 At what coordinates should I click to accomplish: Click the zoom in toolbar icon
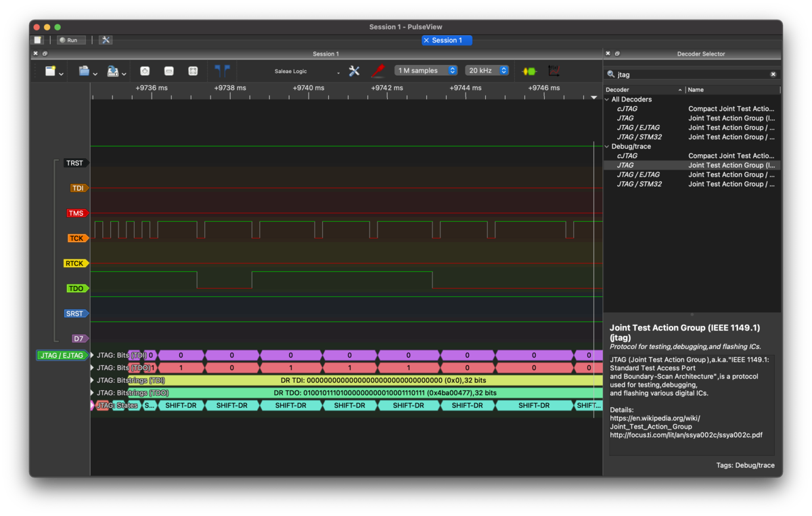tap(145, 71)
